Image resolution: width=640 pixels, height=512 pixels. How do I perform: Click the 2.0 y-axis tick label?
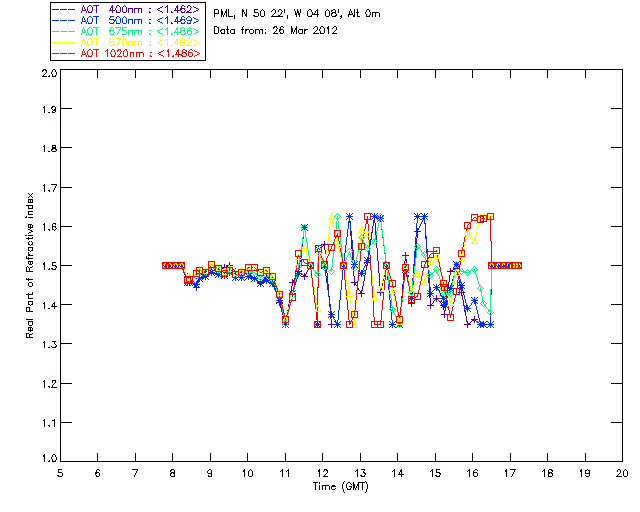(49, 73)
